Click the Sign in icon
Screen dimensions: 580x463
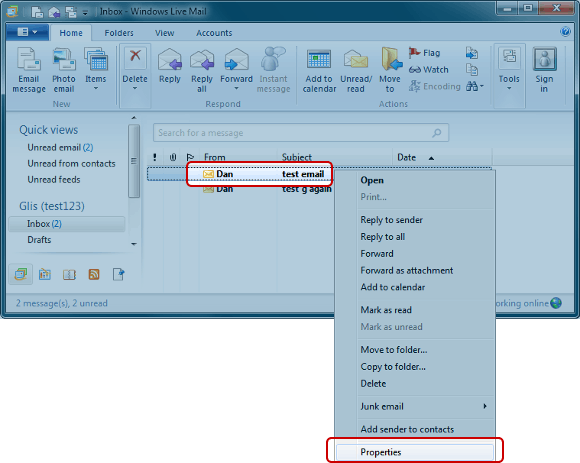[544, 58]
